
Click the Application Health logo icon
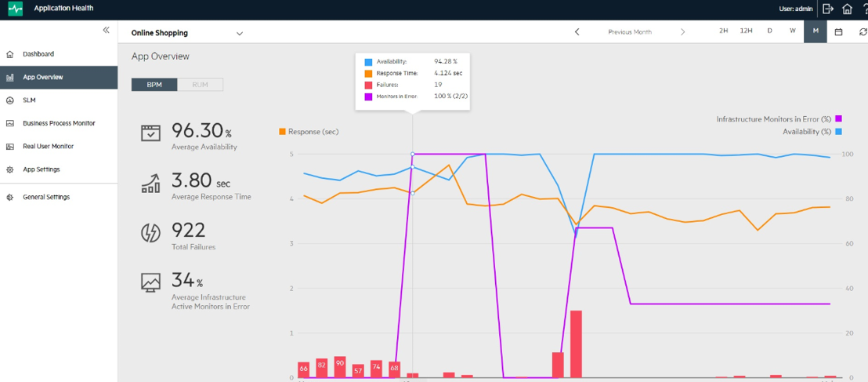(16, 9)
